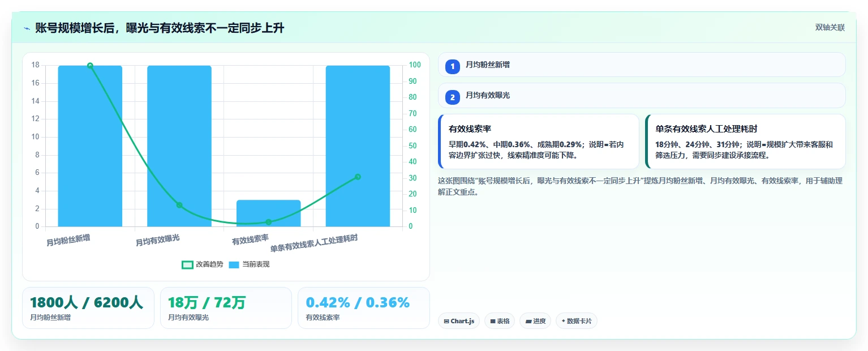Select the 单条有效线索人工处理耗时 card title

[706, 129]
